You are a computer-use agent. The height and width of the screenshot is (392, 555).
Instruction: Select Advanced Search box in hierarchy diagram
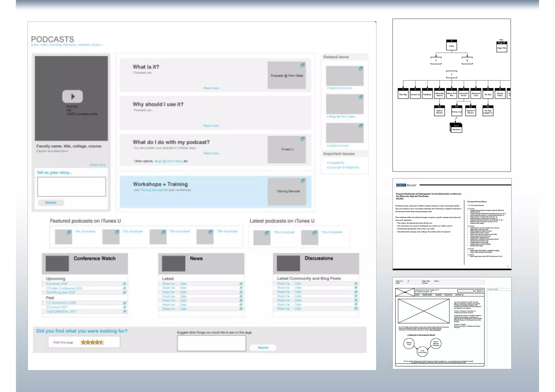pyautogui.click(x=439, y=93)
